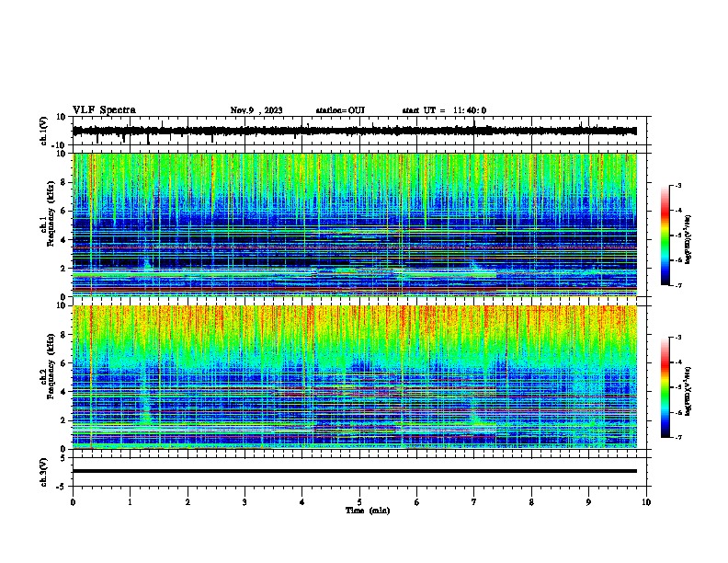728x563 pixels.
Task: Click the "-3" label on ch.2 colorbar
Action: pos(677,338)
